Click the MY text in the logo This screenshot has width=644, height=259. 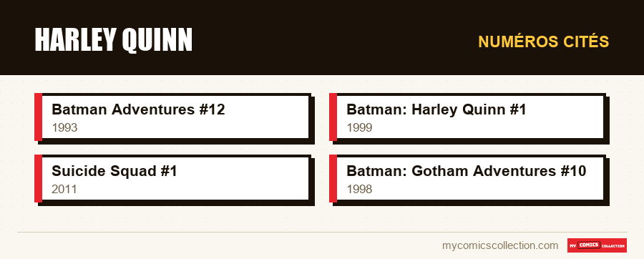[x=573, y=246]
